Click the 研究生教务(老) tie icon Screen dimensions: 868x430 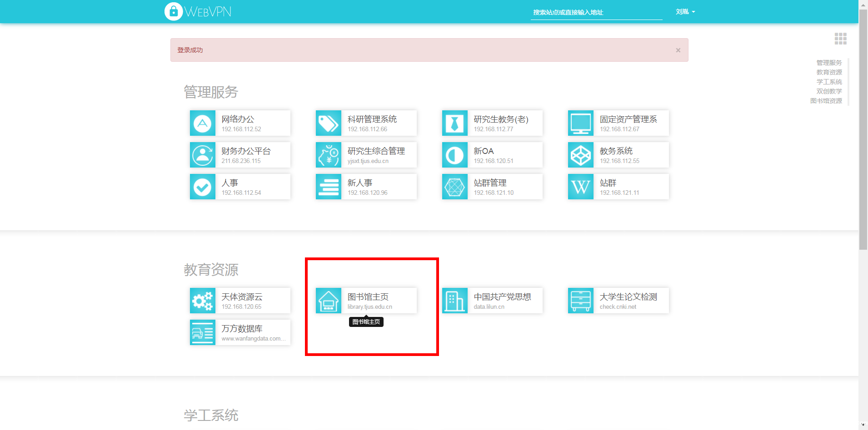point(455,123)
